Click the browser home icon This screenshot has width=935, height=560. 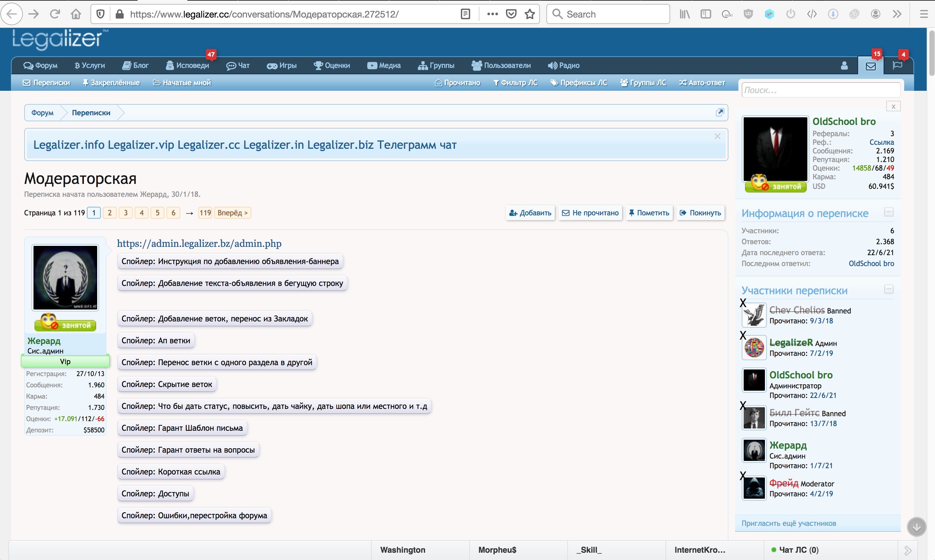pos(76,14)
